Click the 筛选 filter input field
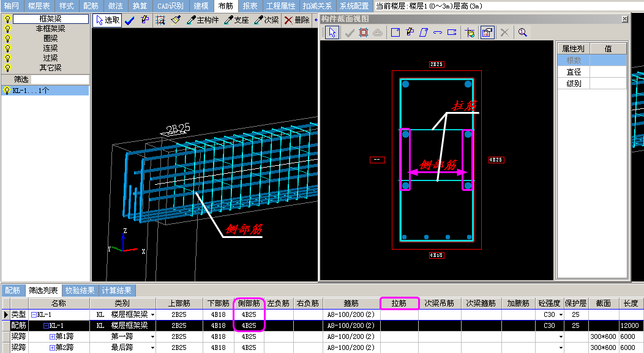 (60, 79)
